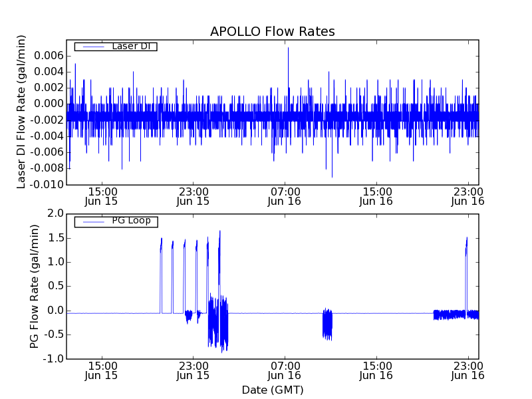Click the PG Flow Rate y-axis label
Image resolution: width=532 pixels, height=399 pixels.
tap(34, 286)
